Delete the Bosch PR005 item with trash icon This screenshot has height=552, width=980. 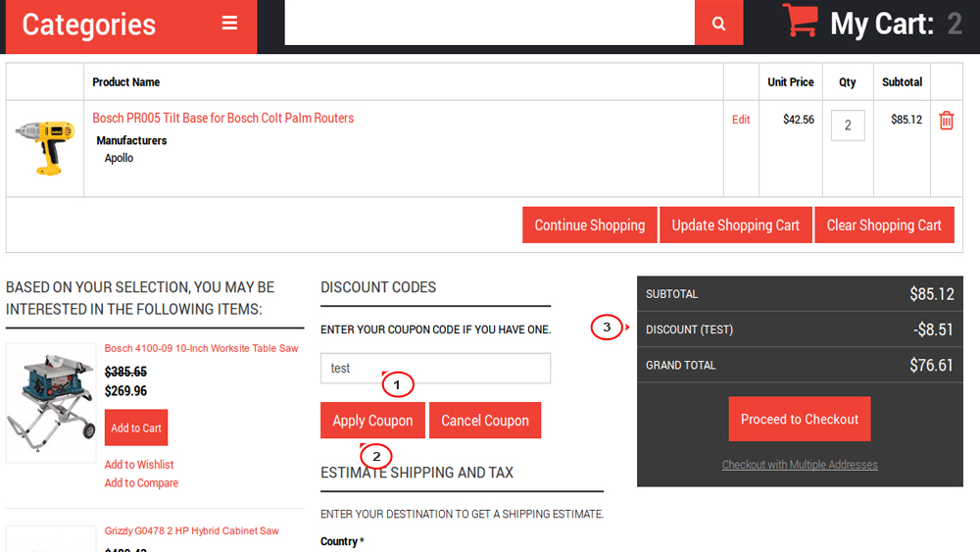point(947,120)
